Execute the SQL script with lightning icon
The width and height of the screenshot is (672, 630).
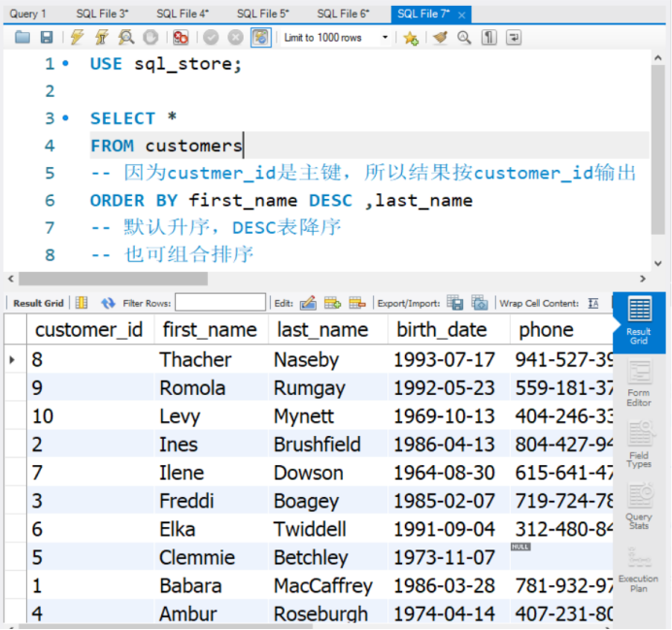point(77,38)
